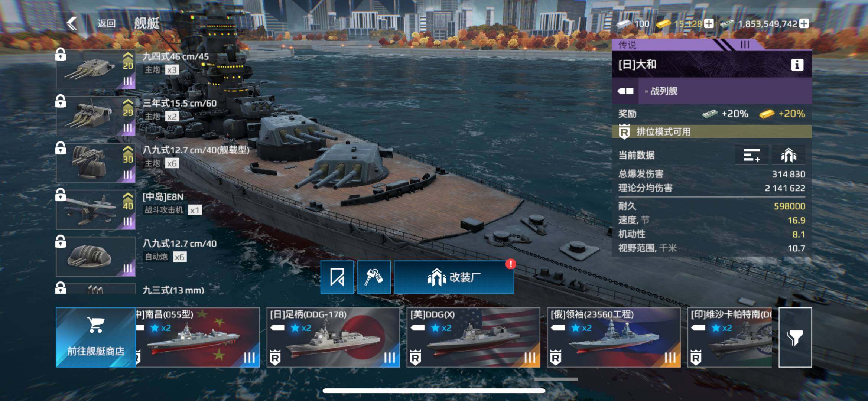The height and width of the screenshot is (401, 868).
Task: Click the 返回 back label
Action: pyautogui.click(x=106, y=23)
